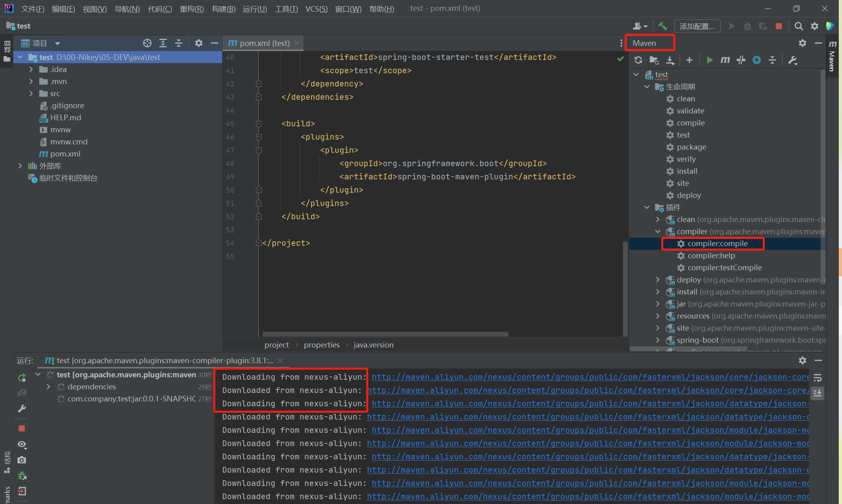842x504 pixels.
Task: Expand the src folder
Action: pos(31,93)
